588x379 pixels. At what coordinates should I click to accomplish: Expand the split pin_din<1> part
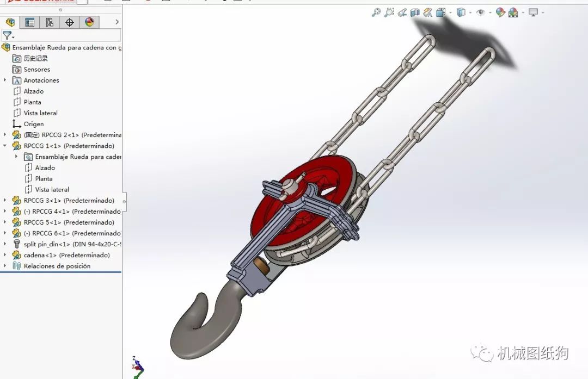(x=5, y=244)
